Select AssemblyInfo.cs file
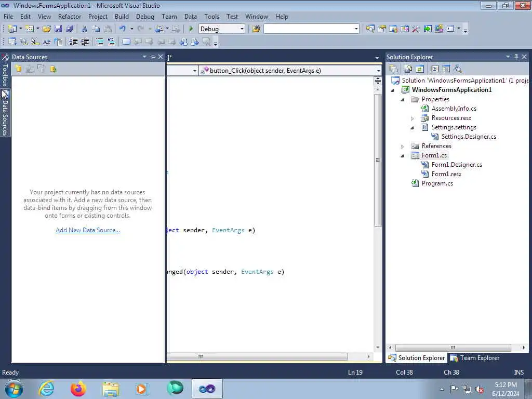The width and height of the screenshot is (532, 399). [x=454, y=109]
